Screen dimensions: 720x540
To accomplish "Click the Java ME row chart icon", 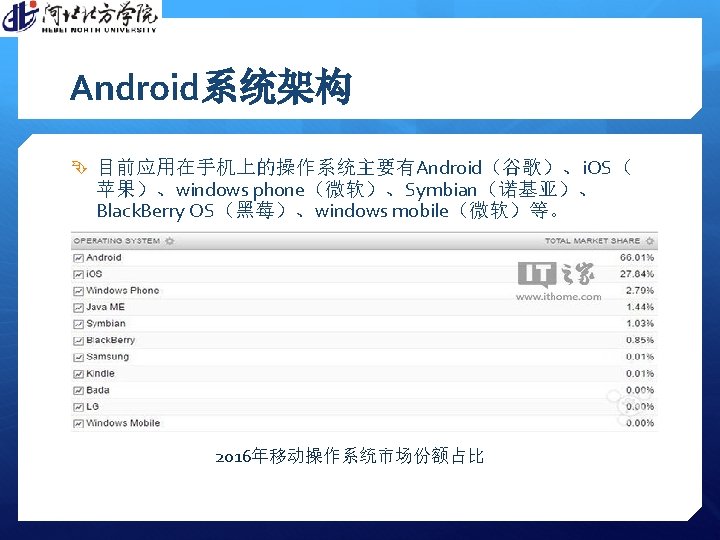I will [x=79, y=308].
